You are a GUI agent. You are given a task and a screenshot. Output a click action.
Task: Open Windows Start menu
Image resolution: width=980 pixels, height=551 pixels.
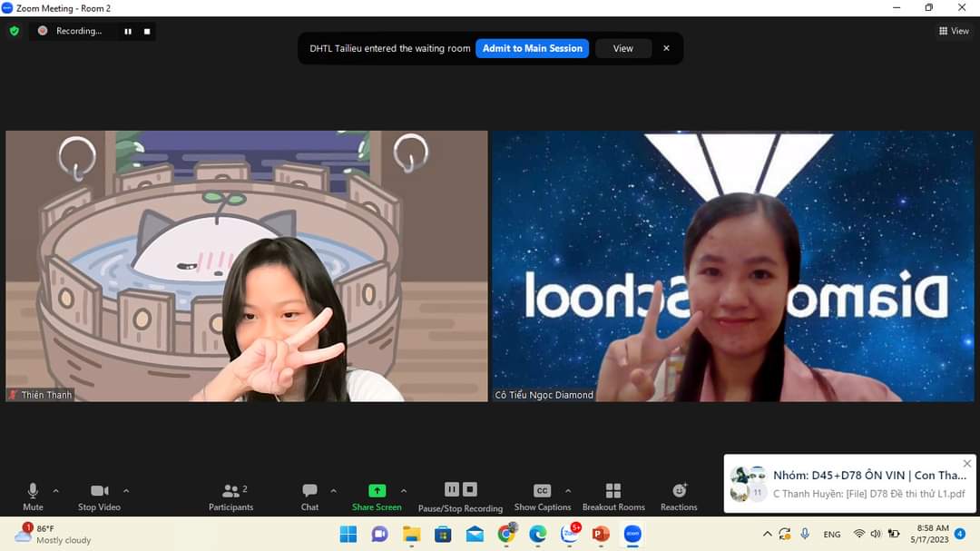coord(348,534)
